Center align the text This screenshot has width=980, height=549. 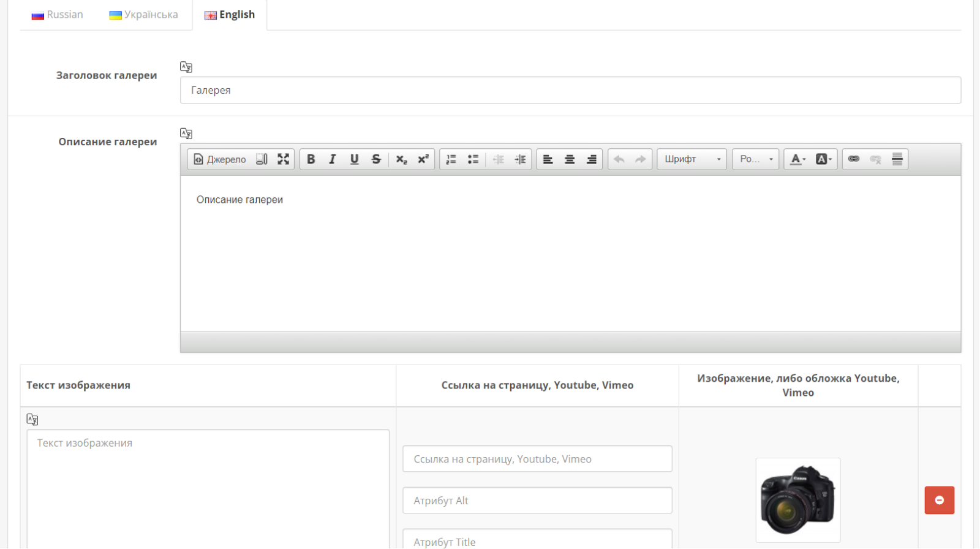coord(570,159)
